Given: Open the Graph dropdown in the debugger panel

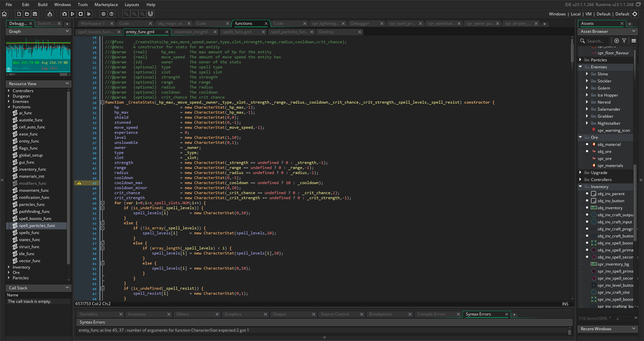Looking at the screenshot, I should (x=38, y=32).
